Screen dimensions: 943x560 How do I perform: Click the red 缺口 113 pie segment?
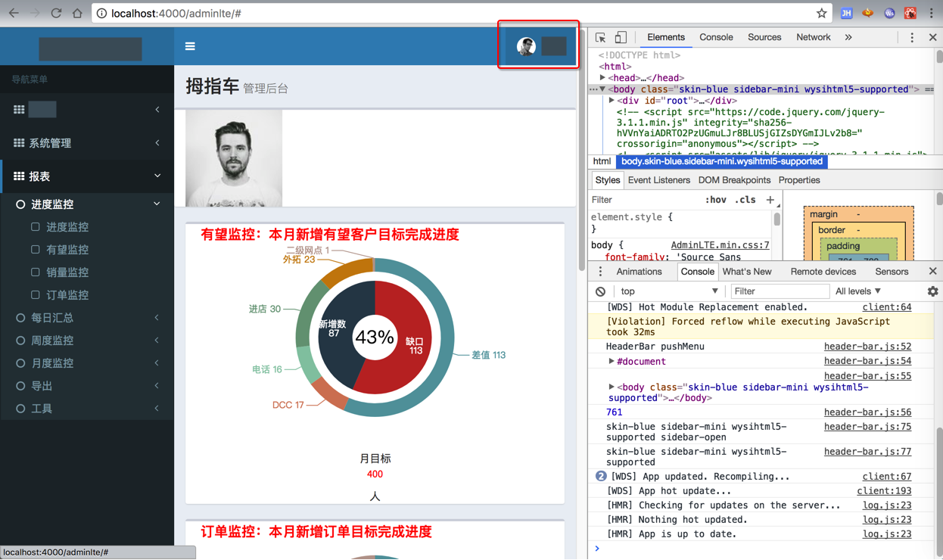[409, 333]
